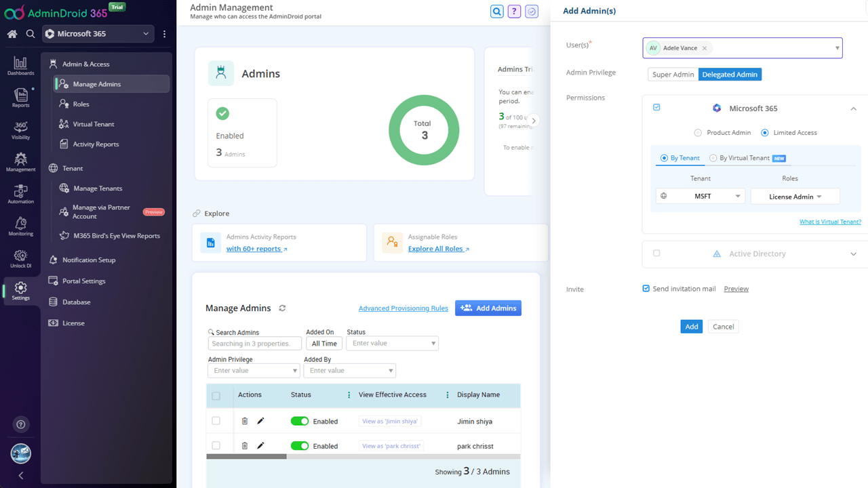Open the Automation section
The height and width of the screenshot is (488, 868).
pos(21,194)
